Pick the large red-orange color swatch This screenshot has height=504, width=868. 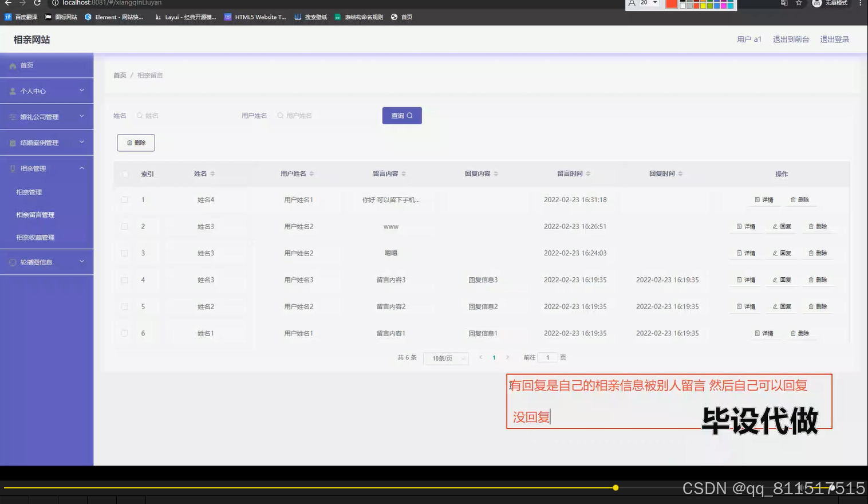coord(671,4)
